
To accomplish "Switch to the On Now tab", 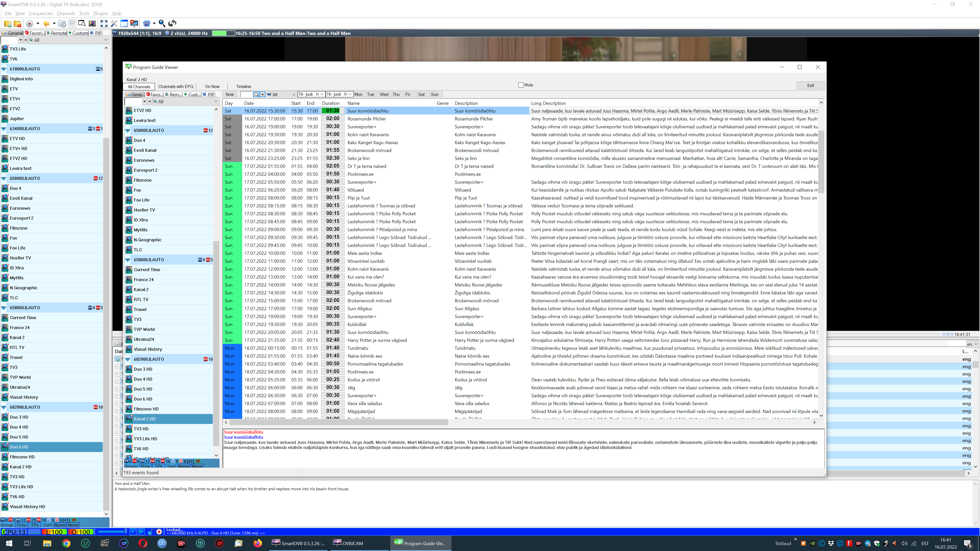I will 212,87.
